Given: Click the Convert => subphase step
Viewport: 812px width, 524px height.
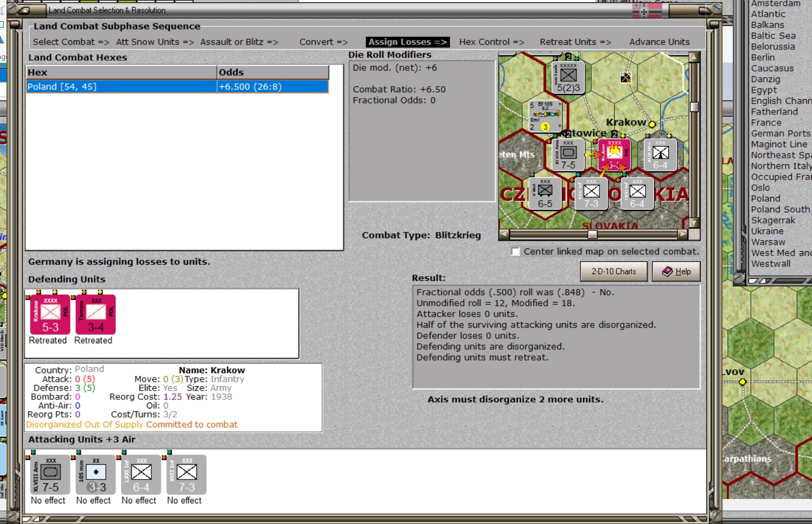Looking at the screenshot, I should 324,42.
